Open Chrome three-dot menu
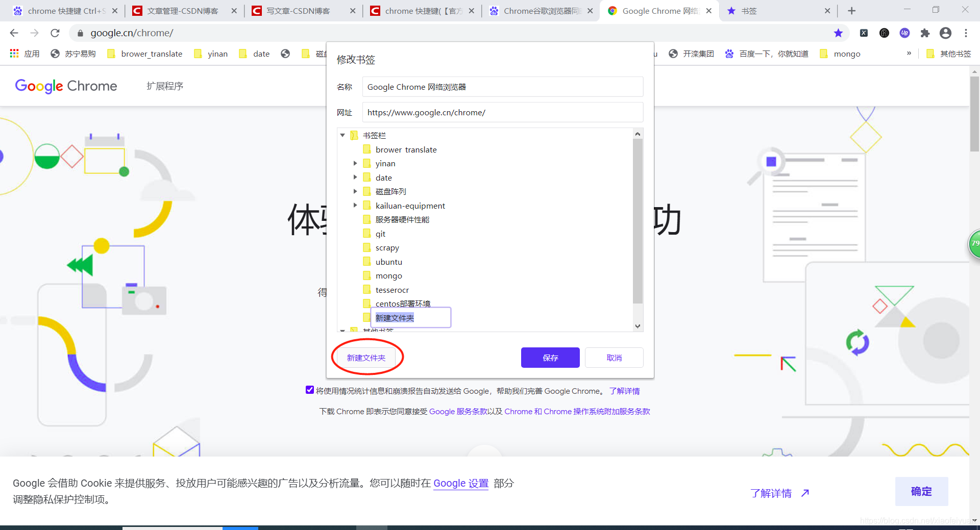The width and height of the screenshot is (980, 530). 966,33
